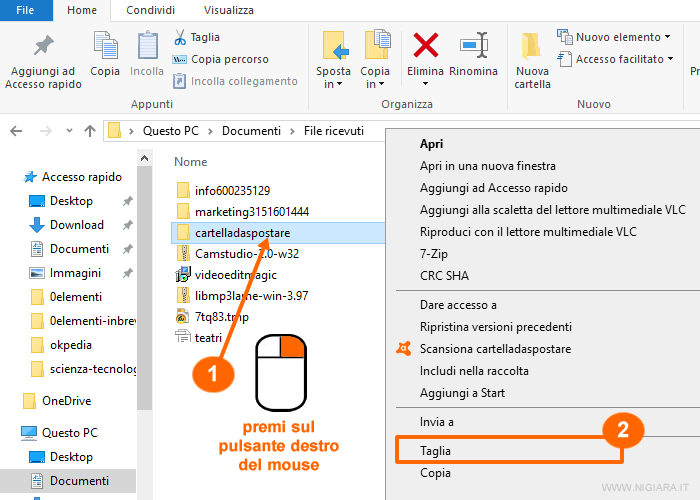
Task: Select the marketing3151601444 folder
Action: tap(251, 211)
